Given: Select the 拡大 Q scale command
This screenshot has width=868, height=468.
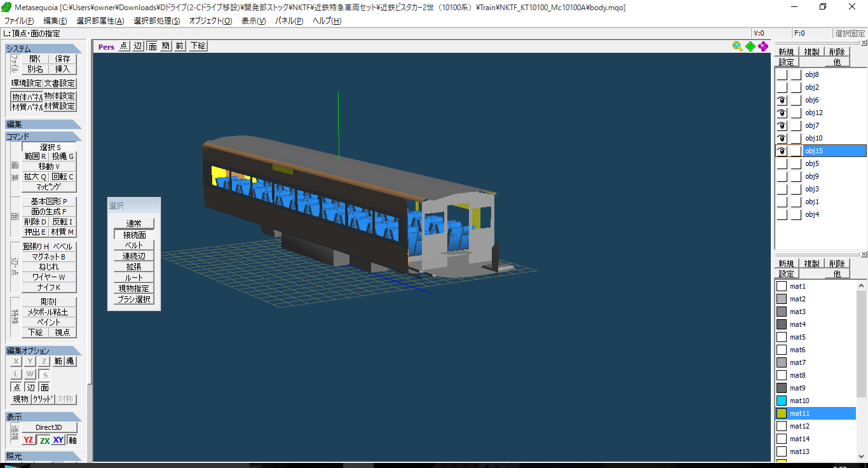Looking at the screenshot, I should (x=36, y=177).
